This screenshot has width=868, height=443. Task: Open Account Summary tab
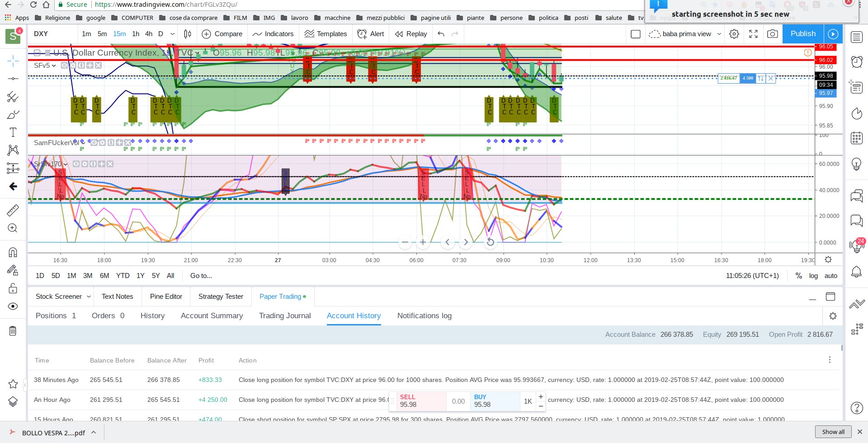point(212,316)
